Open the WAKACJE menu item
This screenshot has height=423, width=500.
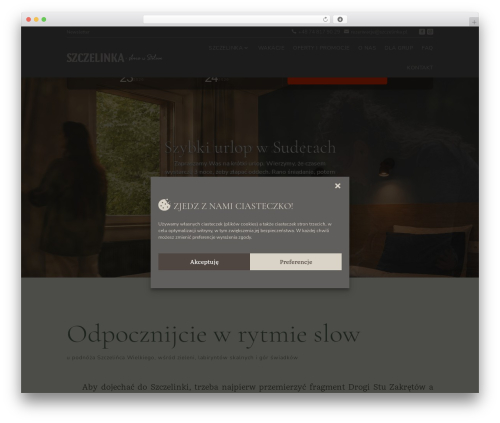271,48
